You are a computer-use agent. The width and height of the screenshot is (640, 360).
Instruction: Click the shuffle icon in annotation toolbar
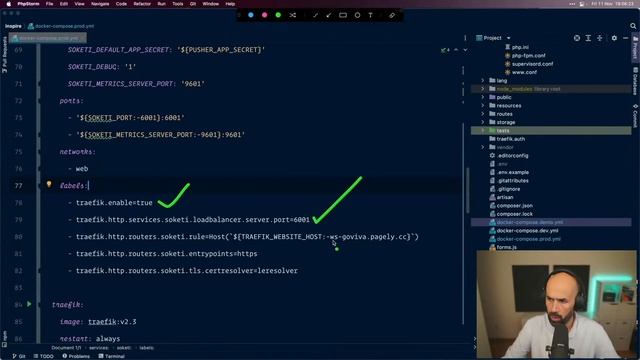[293, 15]
